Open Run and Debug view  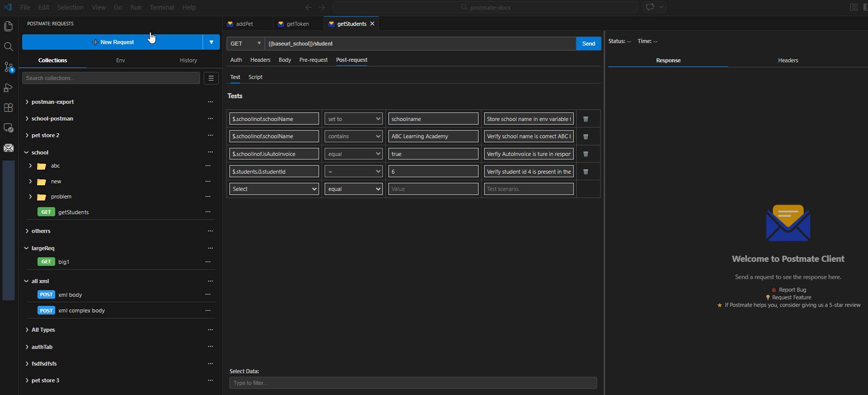tap(9, 88)
